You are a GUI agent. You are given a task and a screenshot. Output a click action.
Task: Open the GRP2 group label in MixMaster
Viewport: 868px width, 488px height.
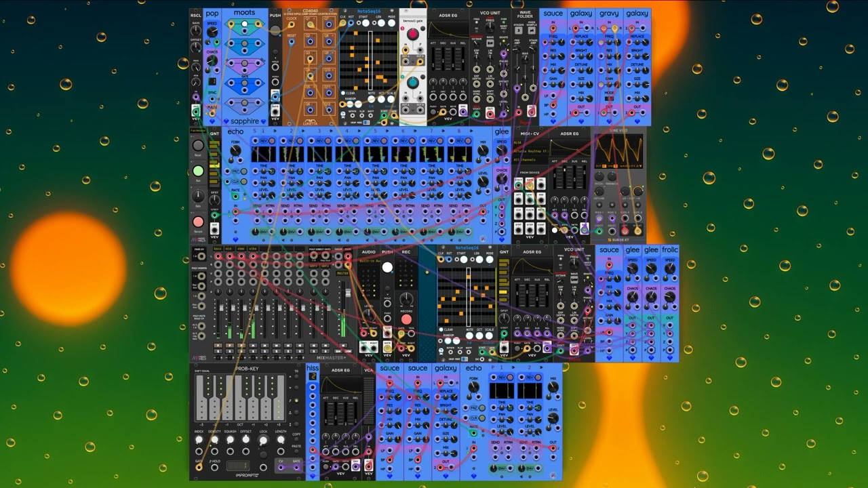coord(326,266)
